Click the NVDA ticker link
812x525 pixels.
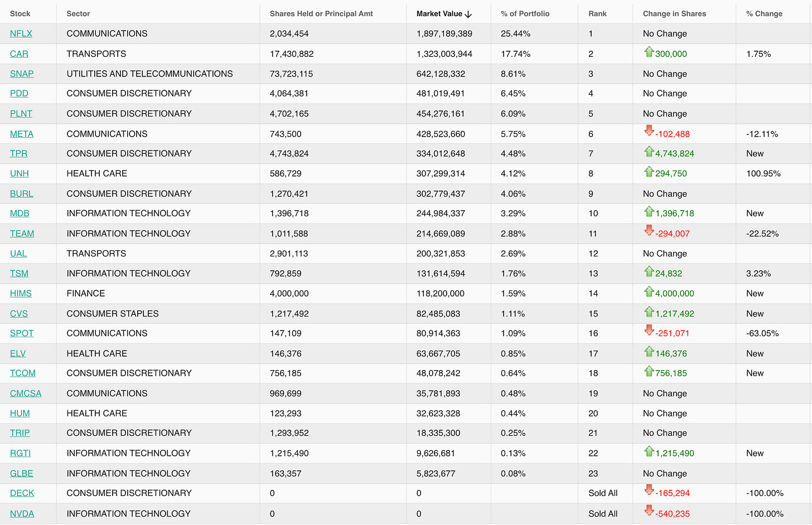point(22,513)
